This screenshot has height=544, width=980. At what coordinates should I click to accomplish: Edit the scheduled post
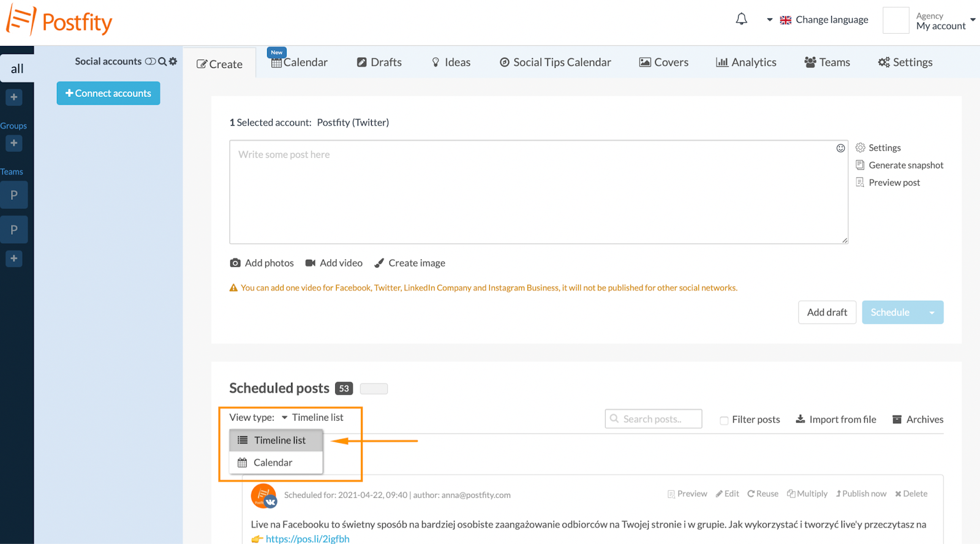(x=727, y=494)
